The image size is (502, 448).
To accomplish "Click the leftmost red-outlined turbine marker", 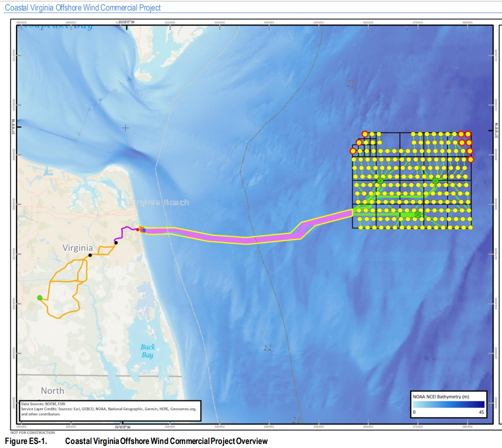I will pos(353,151).
